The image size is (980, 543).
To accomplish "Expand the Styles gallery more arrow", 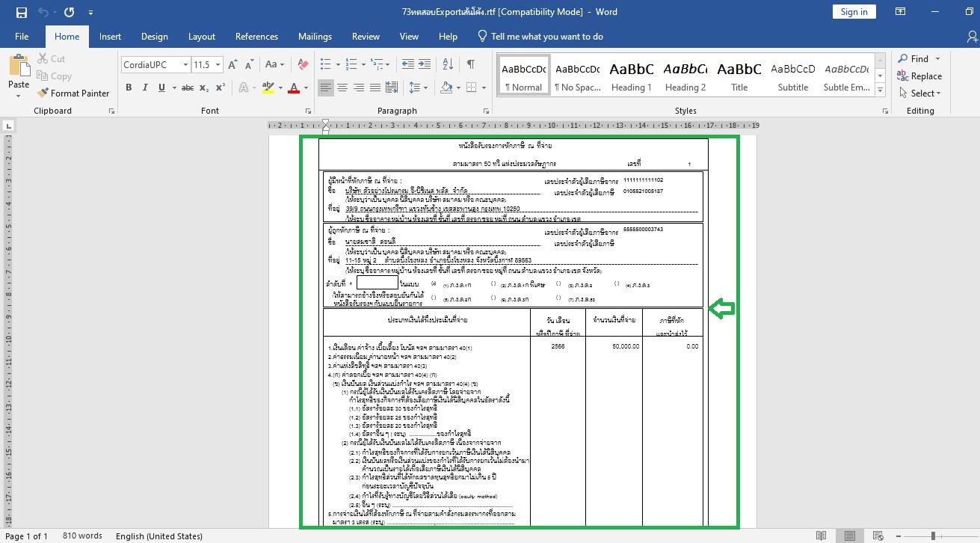I will [880, 90].
